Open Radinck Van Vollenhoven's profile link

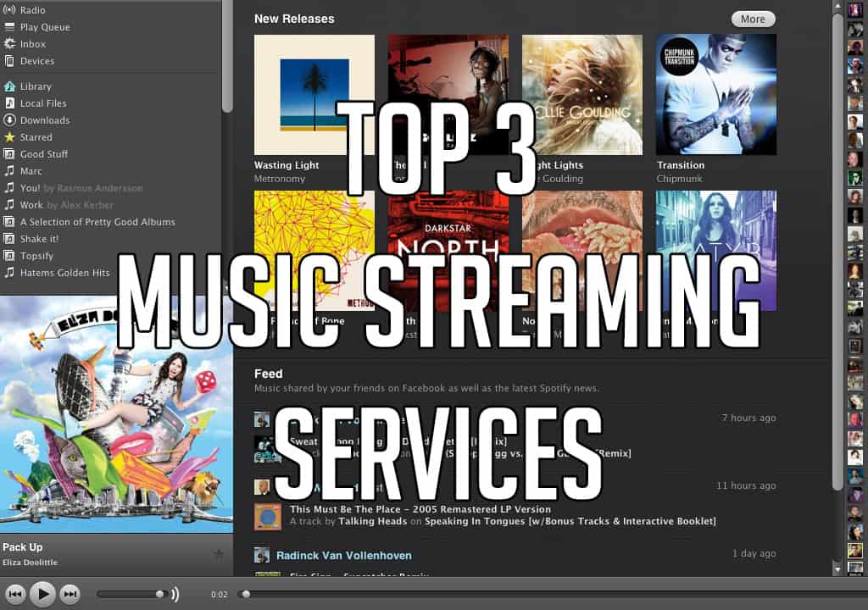pos(344,555)
